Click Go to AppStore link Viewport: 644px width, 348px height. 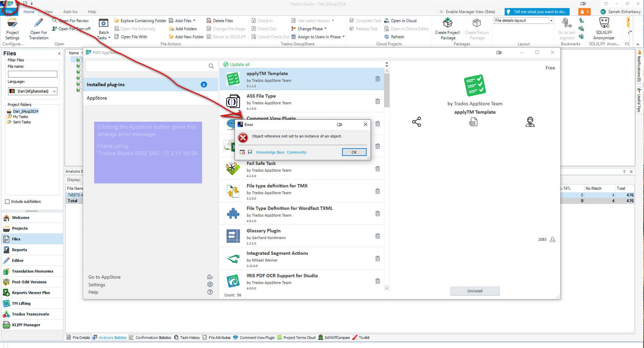point(104,277)
